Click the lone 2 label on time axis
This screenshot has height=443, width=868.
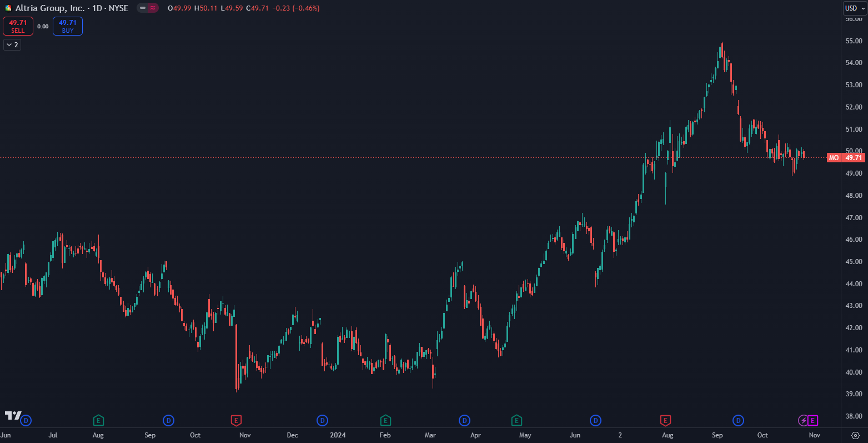point(620,435)
